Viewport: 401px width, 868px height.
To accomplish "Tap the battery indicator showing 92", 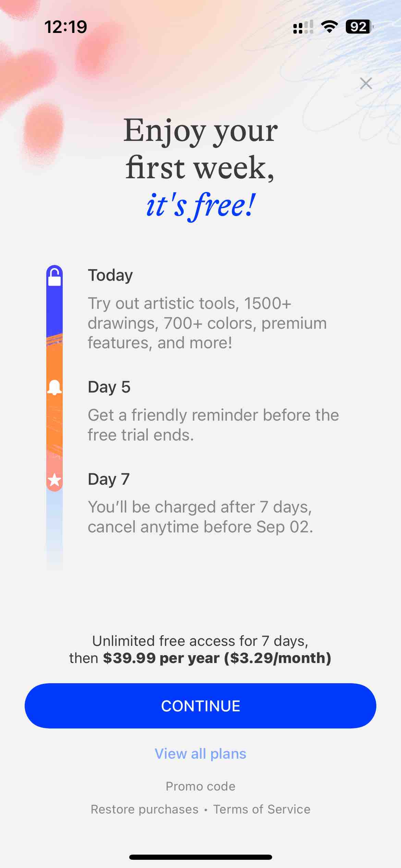I will 360,26.
